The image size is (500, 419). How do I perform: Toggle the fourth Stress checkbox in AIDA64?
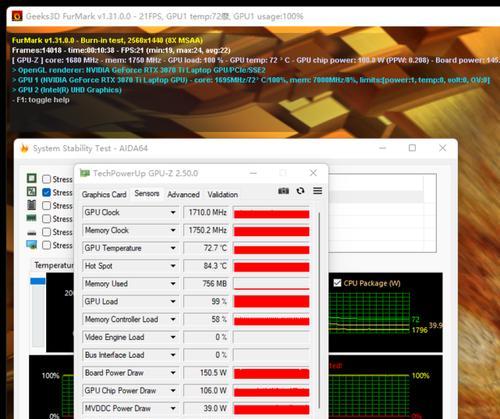point(47,219)
